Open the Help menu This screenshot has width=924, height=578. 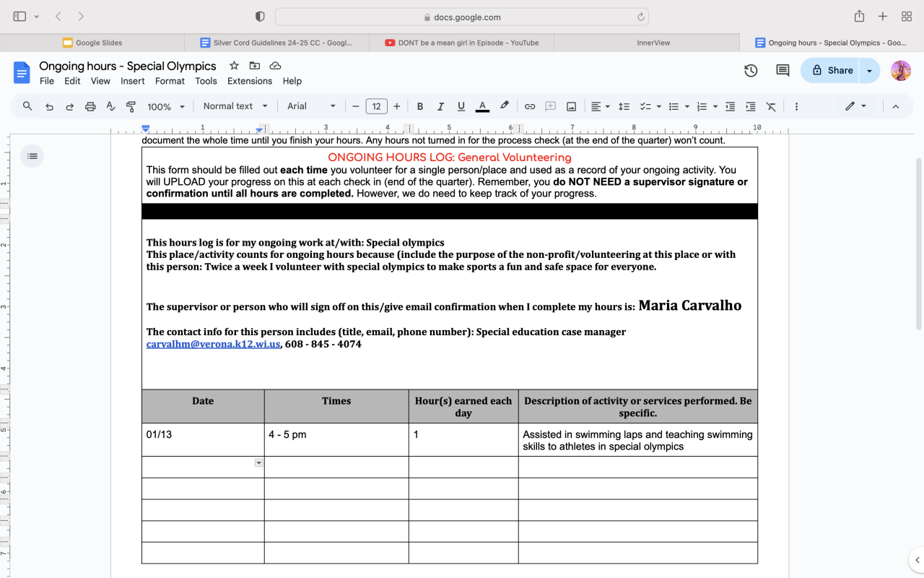(x=292, y=81)
